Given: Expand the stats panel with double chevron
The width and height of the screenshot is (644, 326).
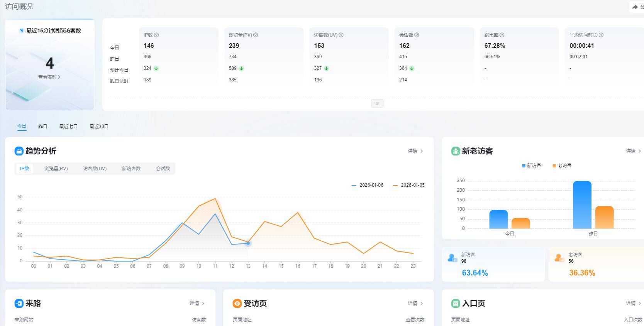Looking at the screenshot, I should (377, 103).
